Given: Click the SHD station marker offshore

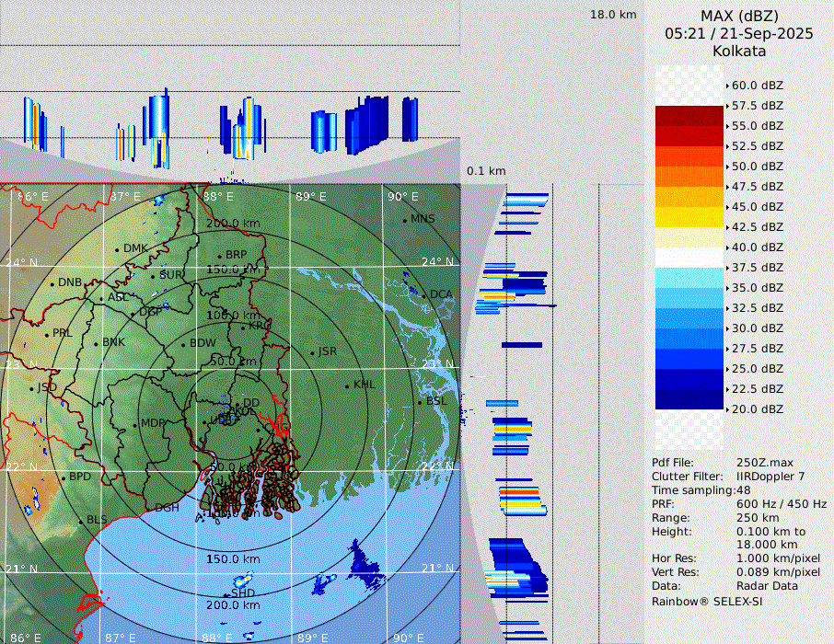Looking at the screenshot, I should [x=234, y=594].
